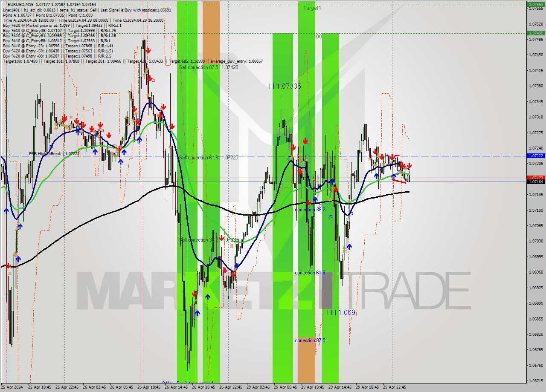Select the FSB-HighToBreak 1.07222 label

54,153
